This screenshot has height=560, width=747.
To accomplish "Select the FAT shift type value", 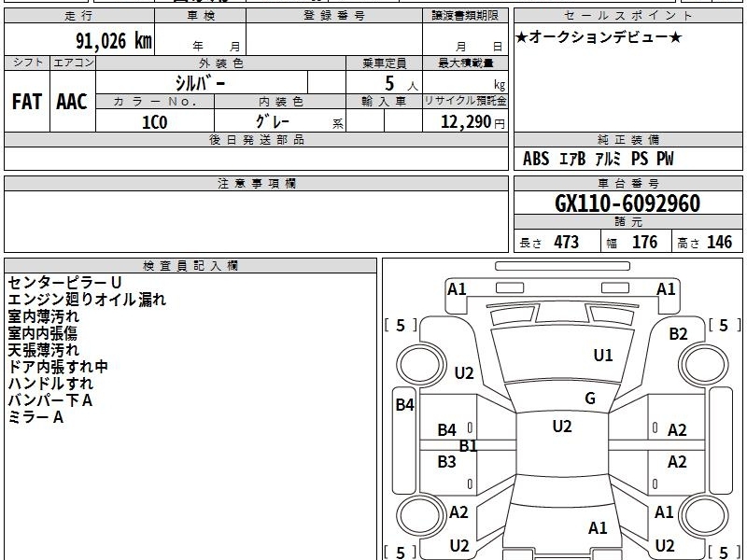I will point(27,102).
